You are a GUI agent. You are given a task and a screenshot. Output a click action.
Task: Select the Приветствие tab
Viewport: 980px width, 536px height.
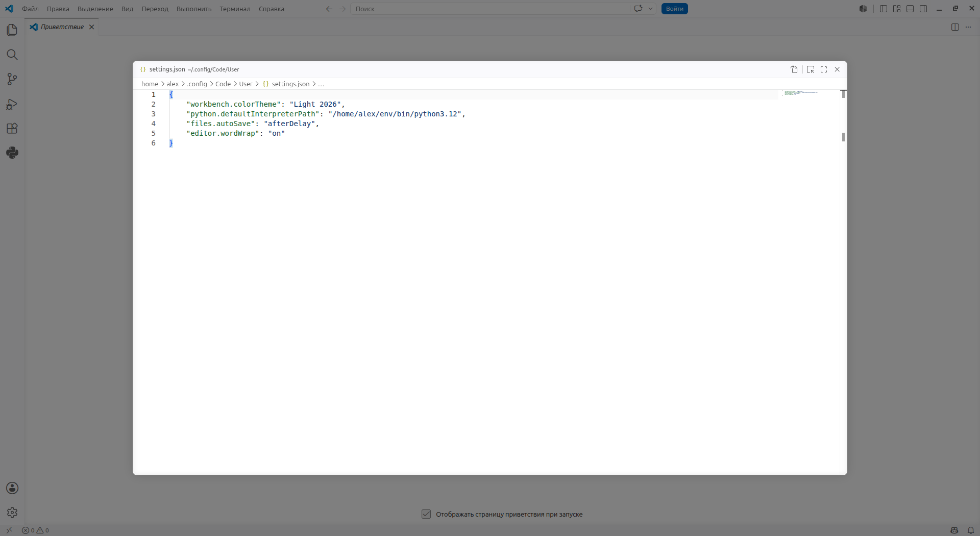coord(62,27)
